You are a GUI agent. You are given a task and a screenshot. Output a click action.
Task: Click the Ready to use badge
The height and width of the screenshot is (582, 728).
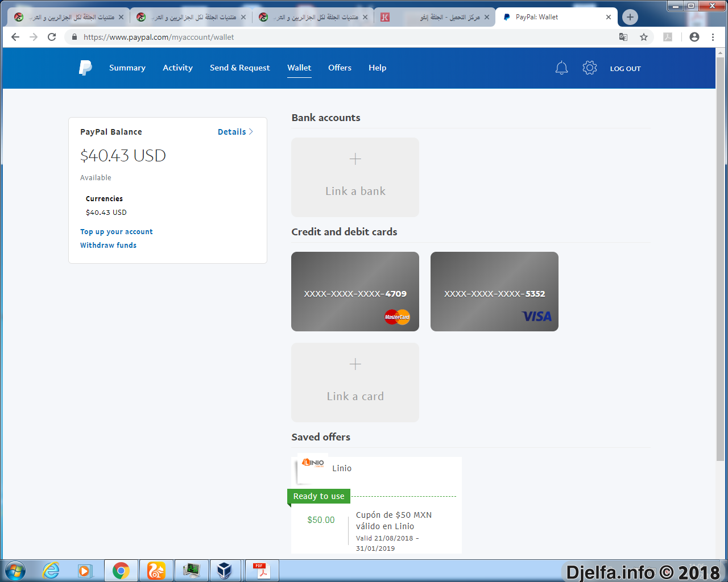point(319,496)
